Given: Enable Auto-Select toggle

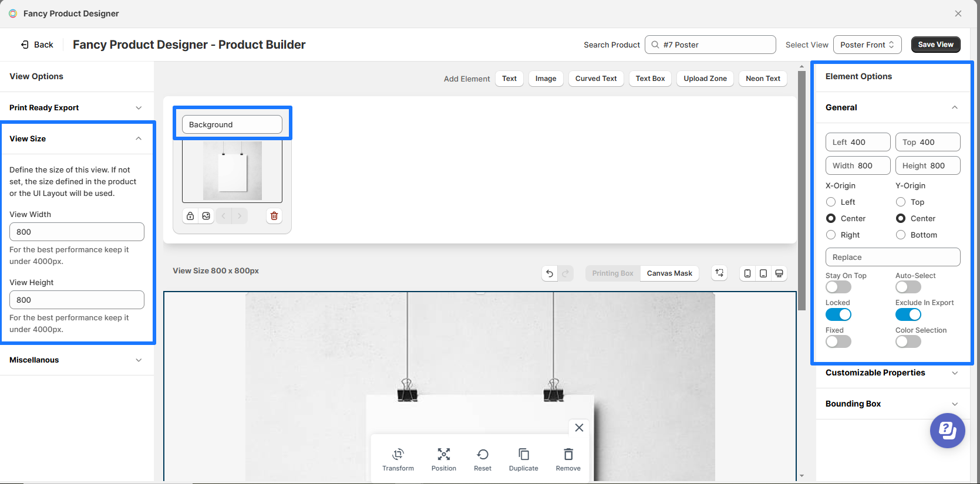Looking at the screenshot, I should click(x=908, y=287).
